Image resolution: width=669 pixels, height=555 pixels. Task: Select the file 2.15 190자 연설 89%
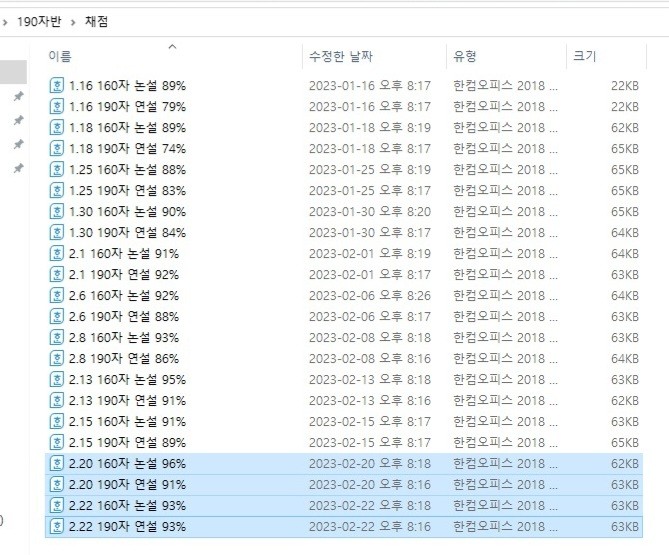(x=127, y=443)
